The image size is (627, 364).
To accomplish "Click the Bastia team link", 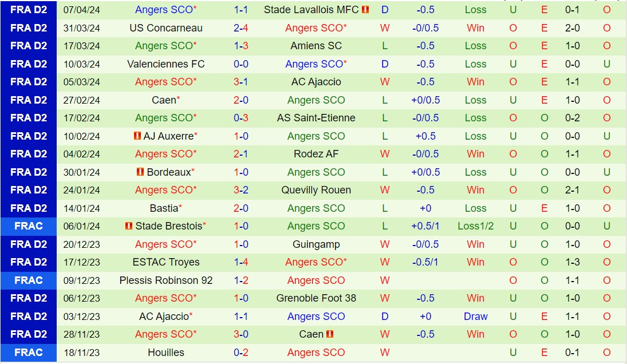I will pos(164,208).
